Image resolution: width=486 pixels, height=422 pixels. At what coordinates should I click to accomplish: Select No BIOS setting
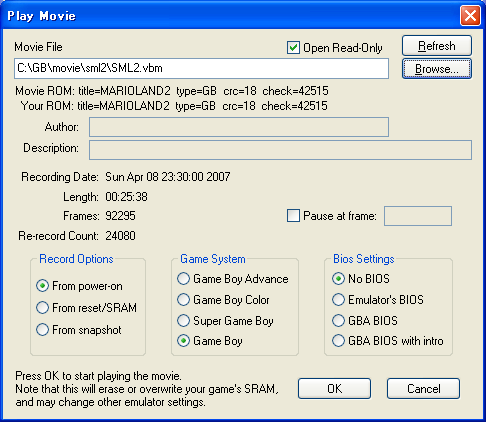coord(338,279)
